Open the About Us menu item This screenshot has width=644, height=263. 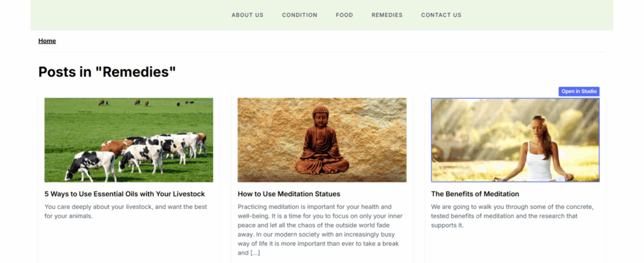tap(247, 15)
